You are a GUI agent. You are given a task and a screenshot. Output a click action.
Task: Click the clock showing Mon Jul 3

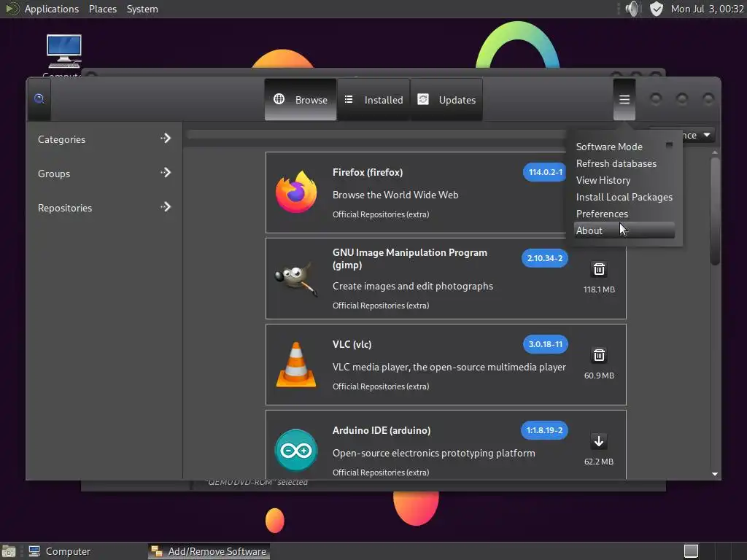[x=707, y=9]
